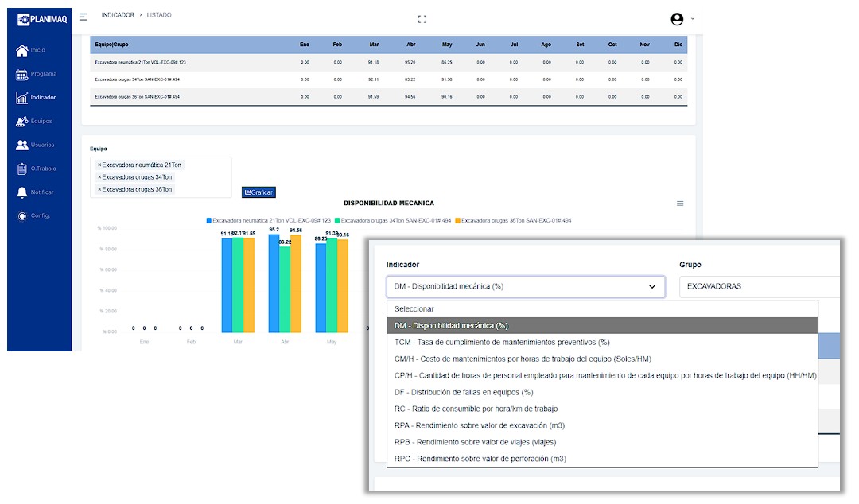The image size is (859, 504).
Task: Collapse sidebar with hamburger menu icon
Action: 84,17
